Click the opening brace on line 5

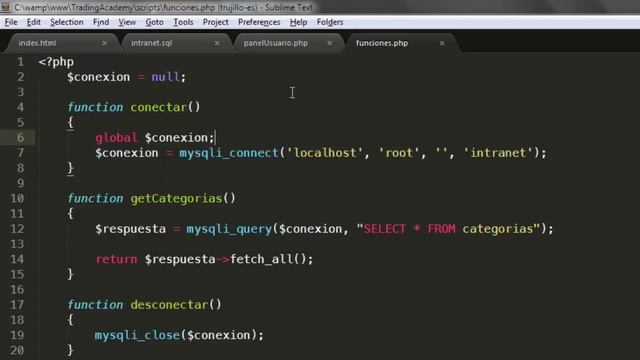pos(70,122)
